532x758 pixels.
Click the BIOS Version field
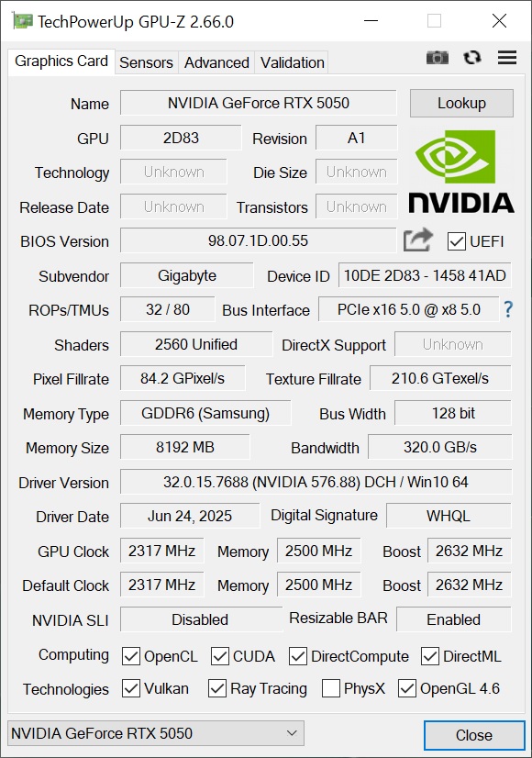(x=258, y=240)
